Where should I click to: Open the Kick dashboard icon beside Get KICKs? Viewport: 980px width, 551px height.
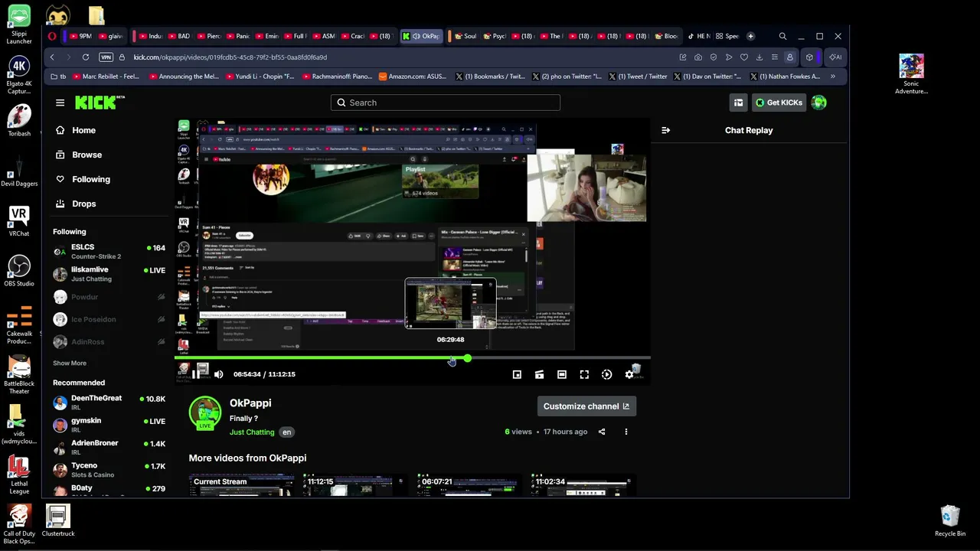point(738,103)
